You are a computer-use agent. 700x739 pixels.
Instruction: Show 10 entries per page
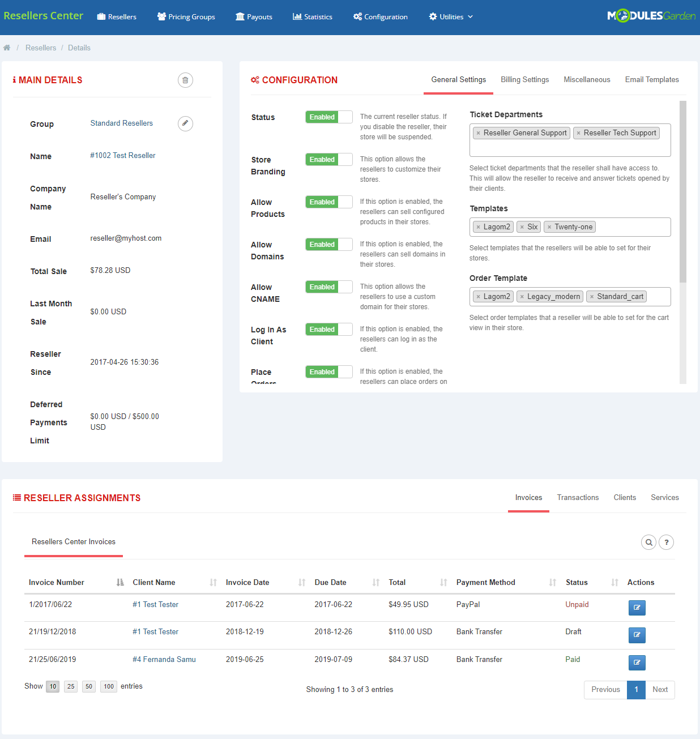(53, 686)
